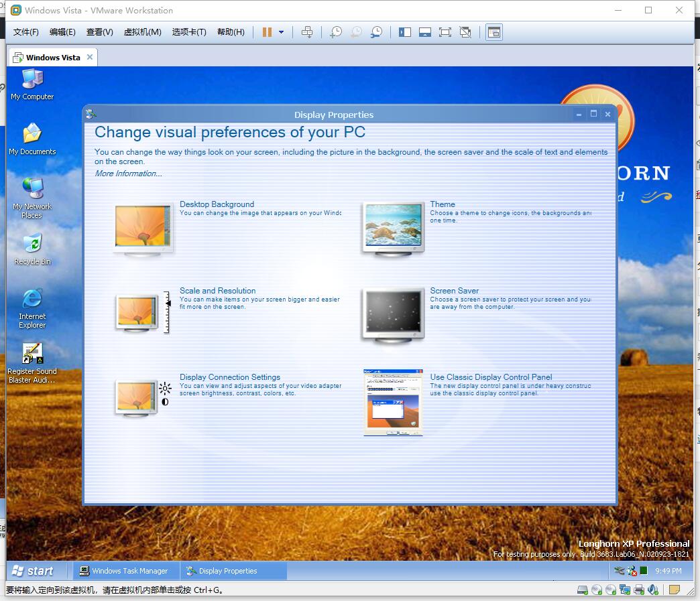
Task: Open the power options dropdown arrow beside pause
Action: click(281, 32)
